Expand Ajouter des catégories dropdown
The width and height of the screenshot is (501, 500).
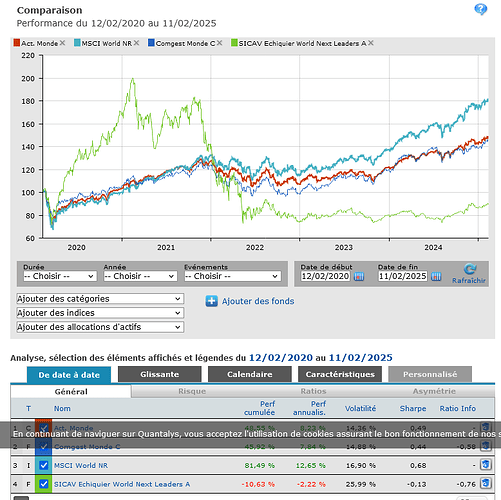100,299
